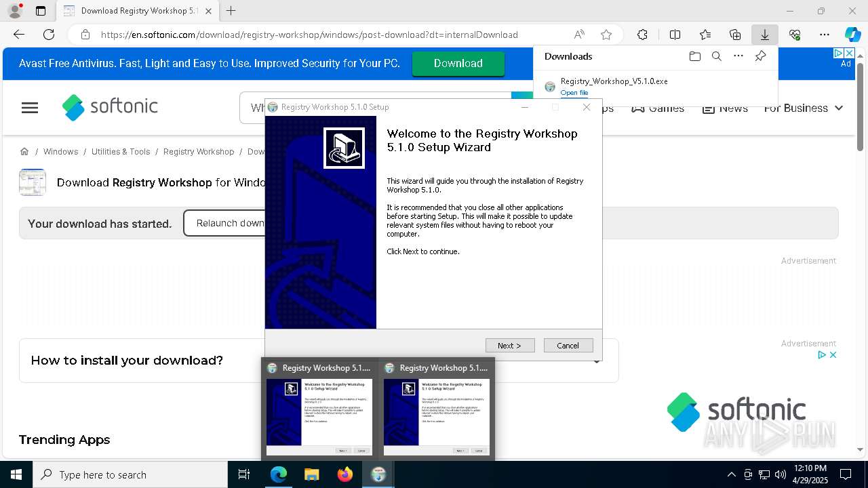Open file link for Registry_Workshop_V5.1.0.exe
The height and width of the screenshot is (488, 868).
[574, 93]
